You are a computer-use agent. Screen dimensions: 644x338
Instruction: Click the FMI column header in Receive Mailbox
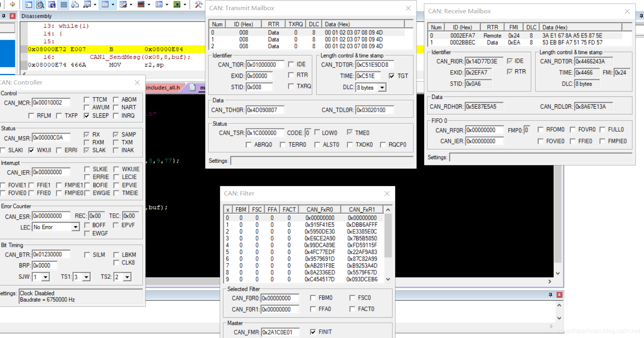pos(514,27)
